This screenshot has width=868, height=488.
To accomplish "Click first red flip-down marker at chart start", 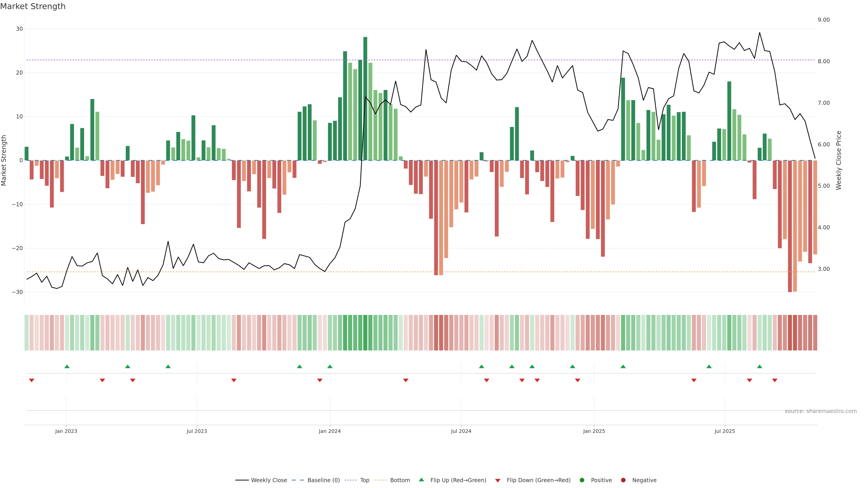I will [32, 380].
